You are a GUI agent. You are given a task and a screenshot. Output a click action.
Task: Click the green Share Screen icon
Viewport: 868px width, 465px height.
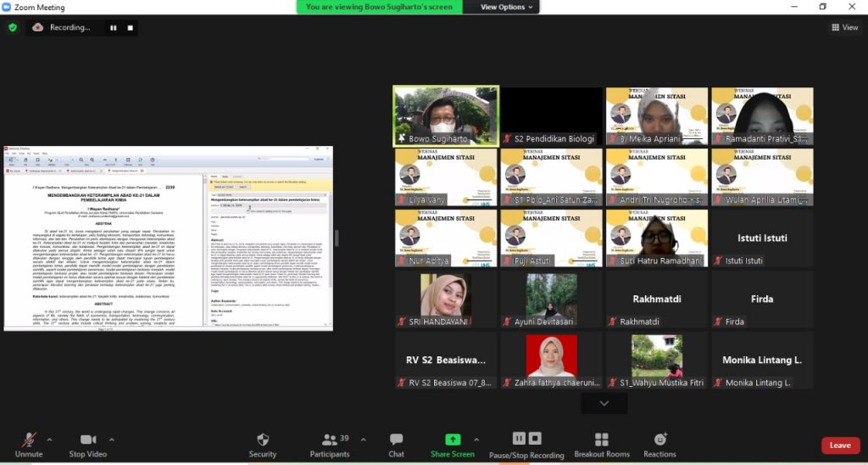(x=453, y=440)
